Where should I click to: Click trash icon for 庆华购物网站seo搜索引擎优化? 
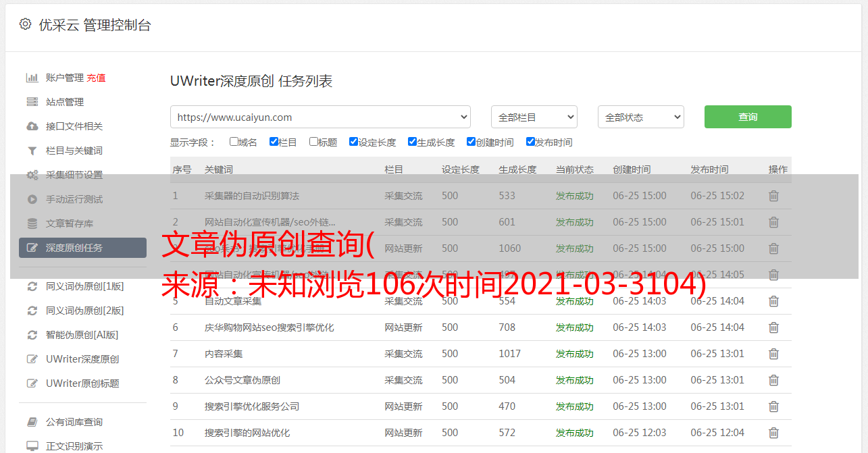click(x=774, y=327)
